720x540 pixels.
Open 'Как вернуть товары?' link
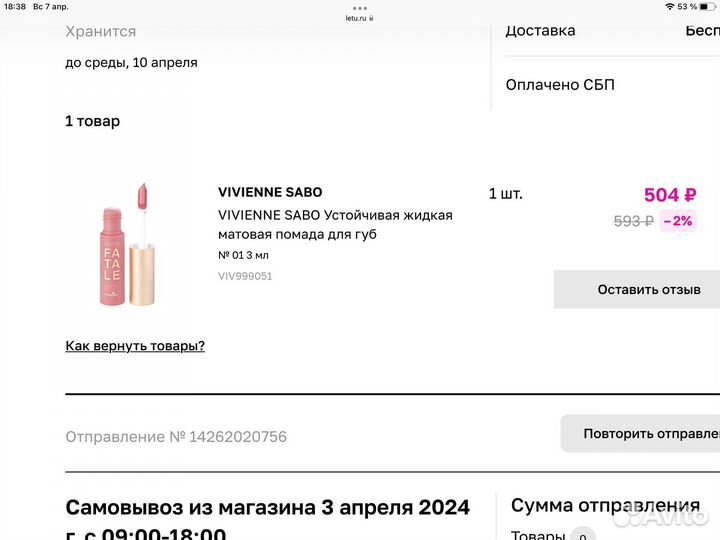click(135, 346)
